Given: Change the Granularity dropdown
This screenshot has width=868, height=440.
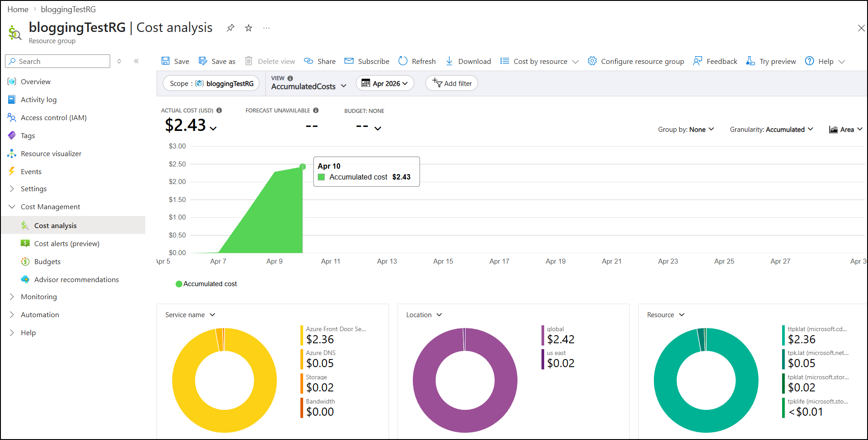Looking at the screenshot, I should (x=771, y=130).
